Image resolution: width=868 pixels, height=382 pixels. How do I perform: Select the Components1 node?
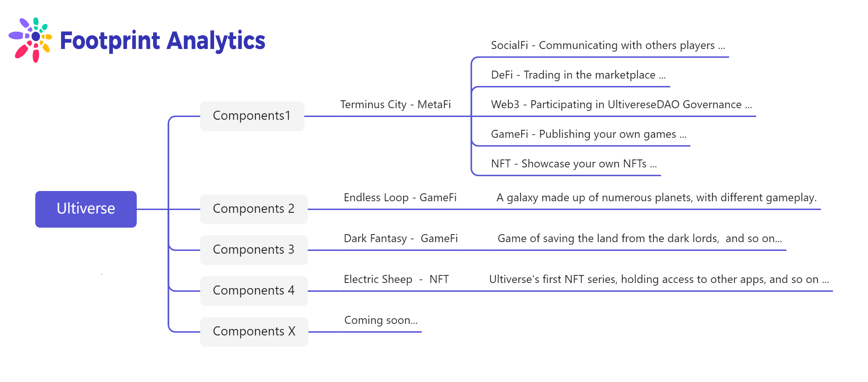pyautogui.click(x=252, y=116)
